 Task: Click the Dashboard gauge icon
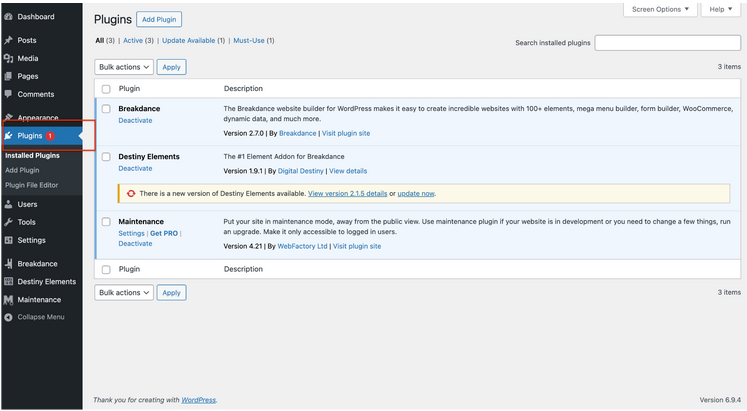8,17
